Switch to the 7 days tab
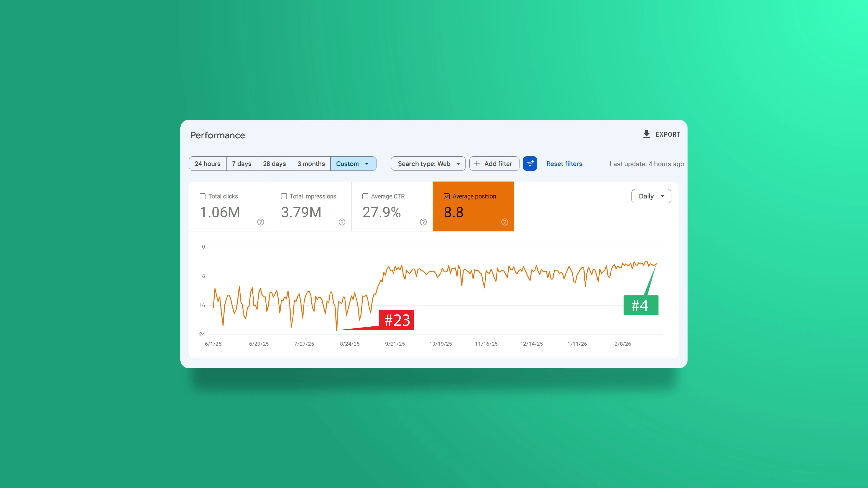The width and height of the screenshot is (868, 488). pyautogui.click(x=241, y=163)
